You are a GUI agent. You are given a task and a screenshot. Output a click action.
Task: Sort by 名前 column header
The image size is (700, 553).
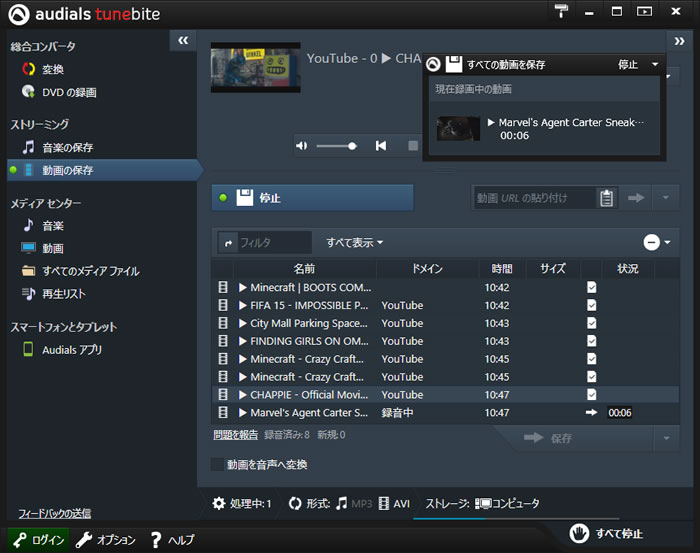304,269
